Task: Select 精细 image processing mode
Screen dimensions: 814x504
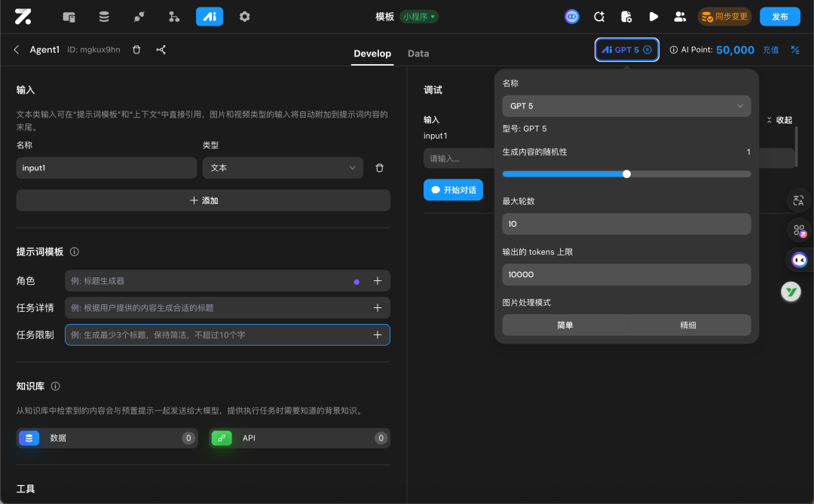Action: pos(688,325)
